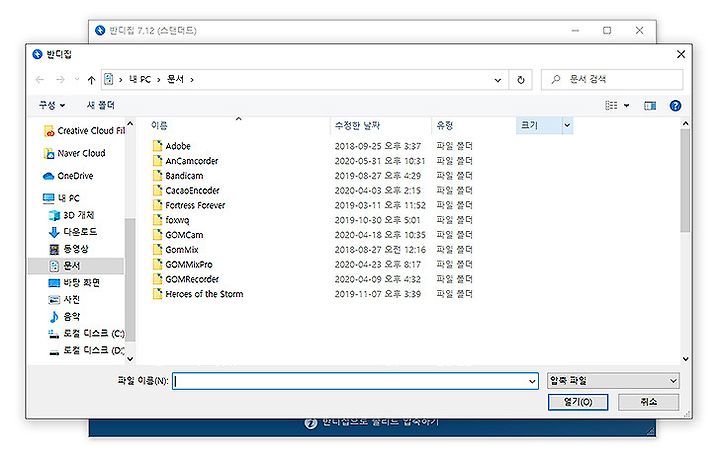Maximize the background 반디집 7.12 window
The height and width of the screenshot is (455, 720).
607,30
